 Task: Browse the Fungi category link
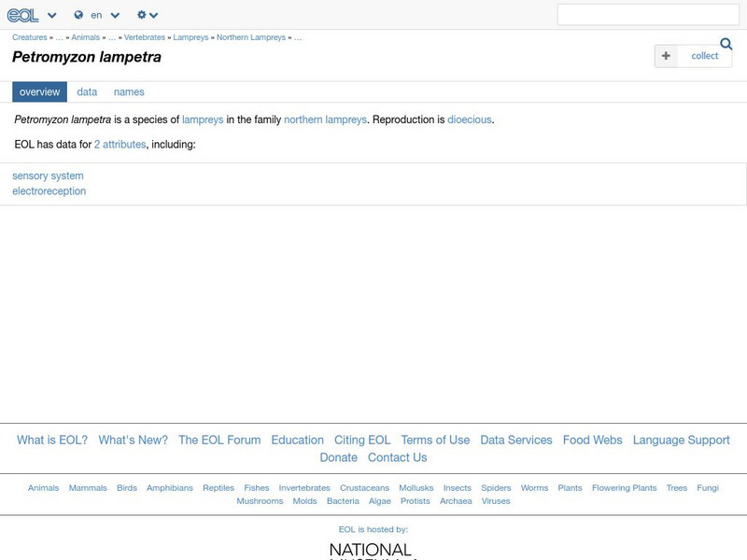pos(708,487)
